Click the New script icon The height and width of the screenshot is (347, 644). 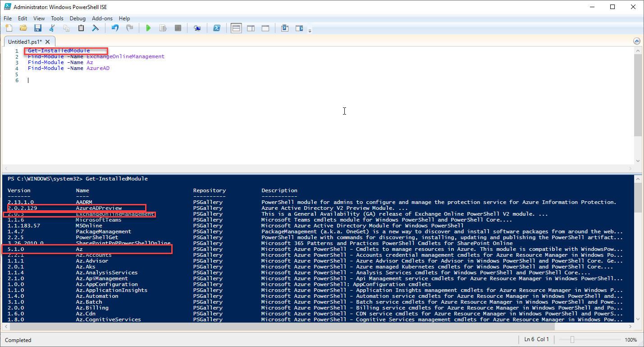[x=9, y=28]
